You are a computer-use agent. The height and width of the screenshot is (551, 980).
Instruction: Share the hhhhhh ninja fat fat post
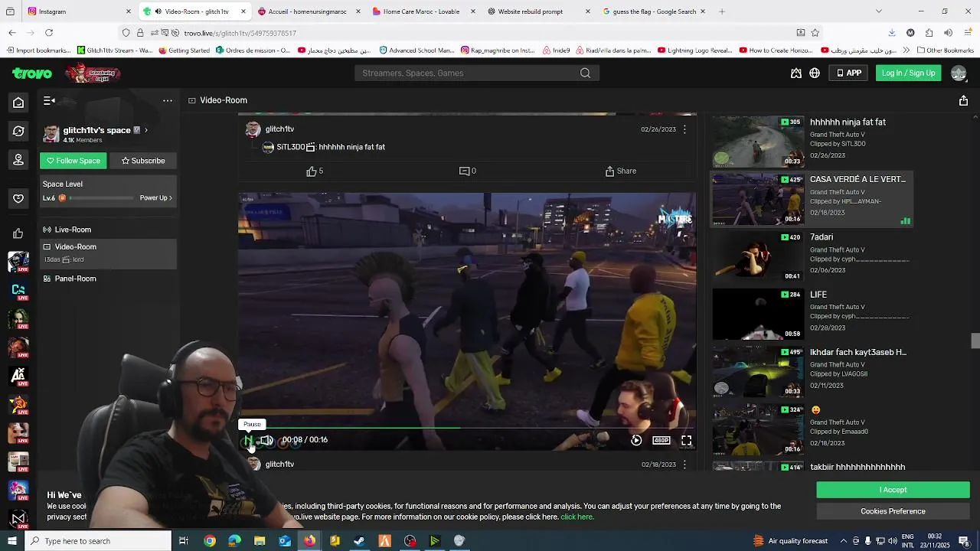(621, 171)
